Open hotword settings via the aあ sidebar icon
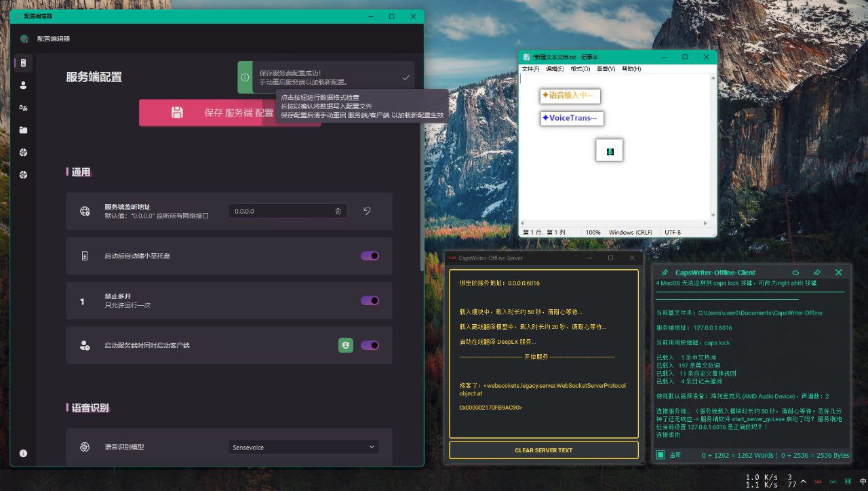This screenshot has height=491, width=868. coord(24,107)
